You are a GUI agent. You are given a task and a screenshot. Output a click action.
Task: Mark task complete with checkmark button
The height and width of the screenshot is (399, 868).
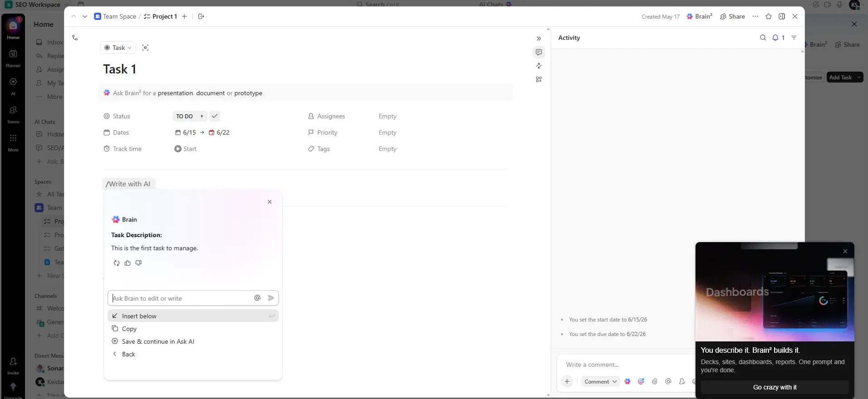click(215, 116)
